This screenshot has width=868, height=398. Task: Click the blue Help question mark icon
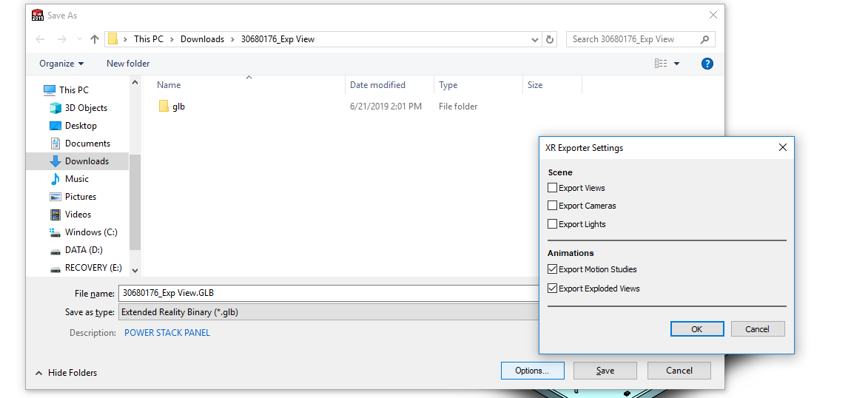(x=707, y=64)
